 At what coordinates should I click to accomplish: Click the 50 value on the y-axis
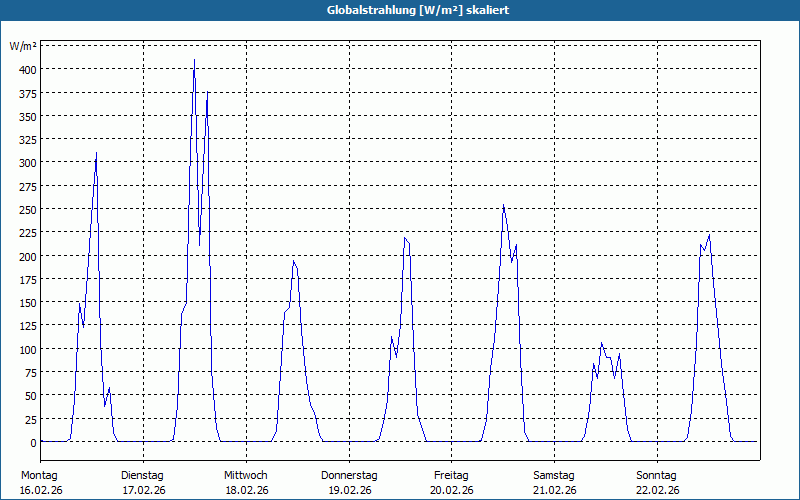pyautogui.click(x=30, y=396)
